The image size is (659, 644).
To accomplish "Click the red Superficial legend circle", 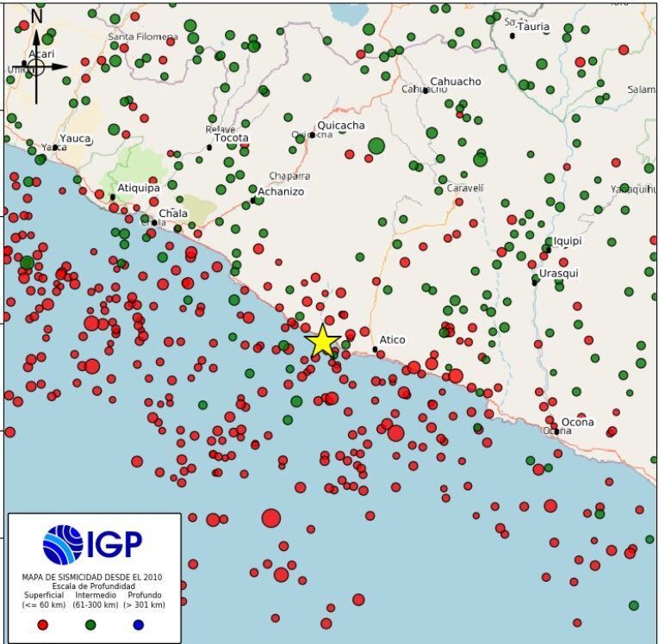I will click(x=43, y=625).
